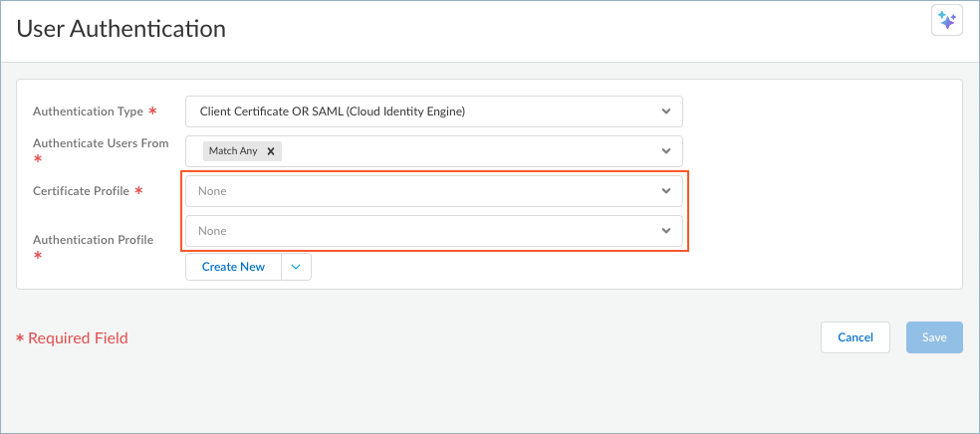Click the Cancel button
Image resolution: width=980 pixels, height=434 pixels.
(x=855, y=337)
